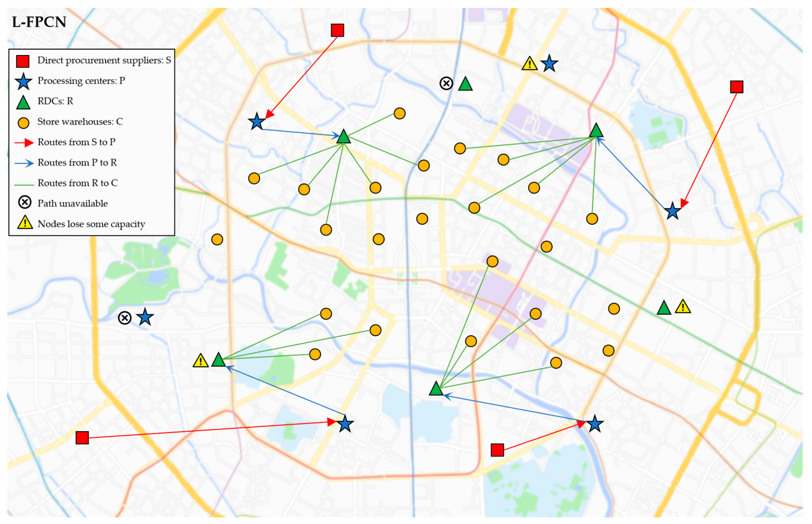The width and height of the screenshot is (812, 524).
Task: Click the path unavailable symbol beside western star
Action: tap(124, 318)
